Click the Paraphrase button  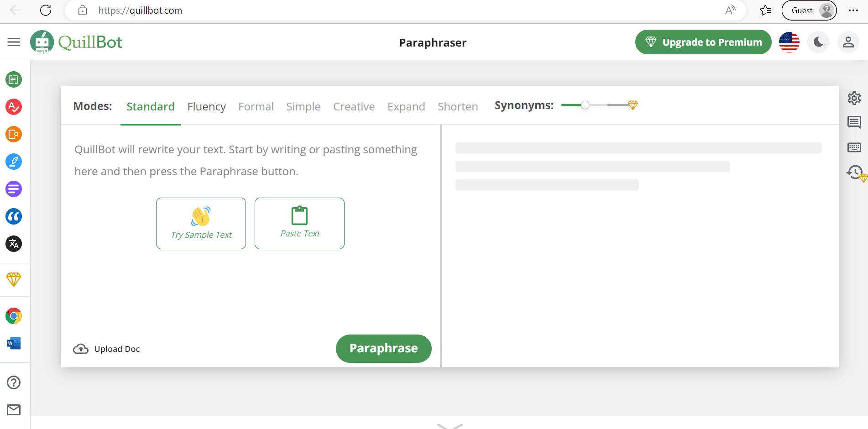(x=384, y=348)
